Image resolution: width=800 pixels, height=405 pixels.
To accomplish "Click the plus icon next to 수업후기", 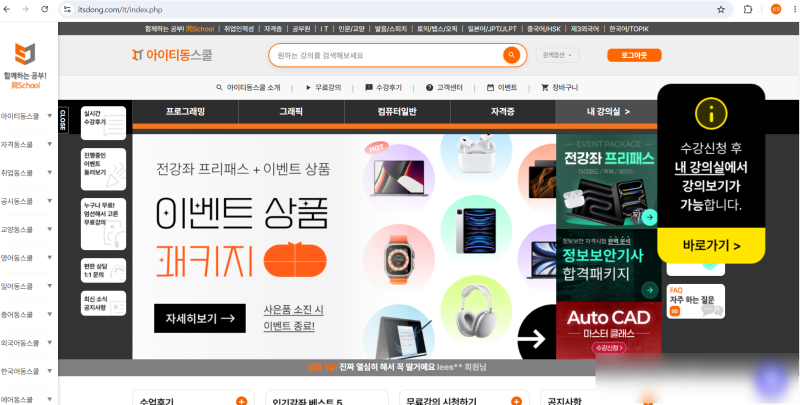I will point(241,401).
